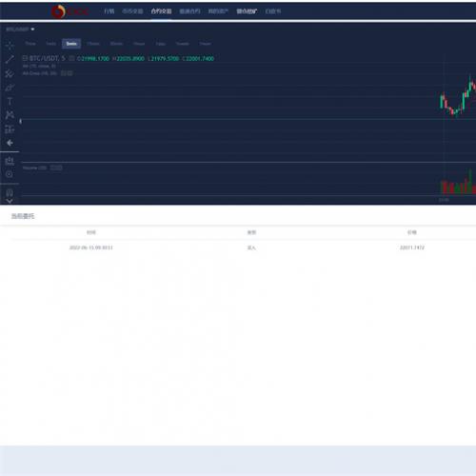Expand more drawing tools via bottom chevron
Viewport: 476px width, 476px height.
pyautogui.click(x=10, y=201)
